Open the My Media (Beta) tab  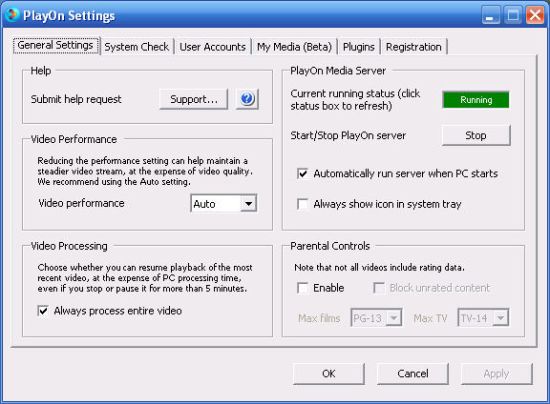point(294,47)
